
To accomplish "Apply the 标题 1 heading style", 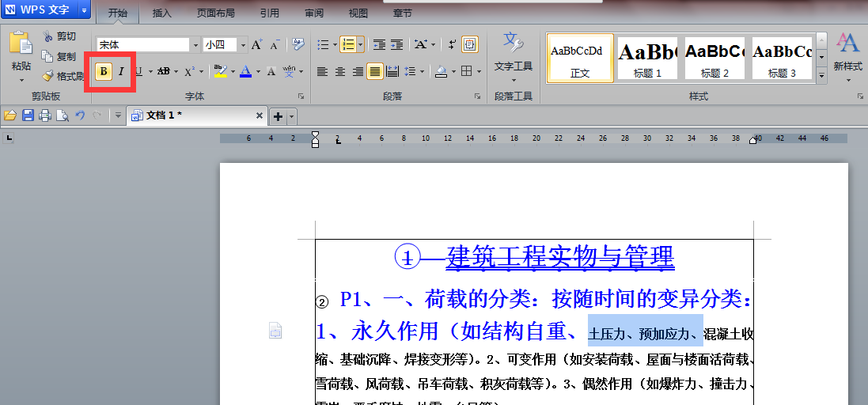I will click(x=647, y=58).
